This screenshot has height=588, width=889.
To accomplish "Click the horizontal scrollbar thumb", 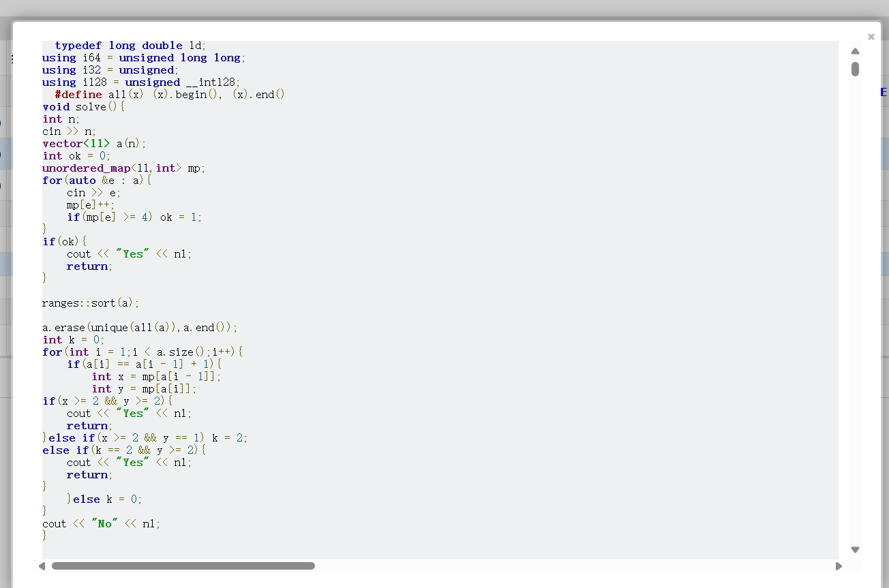I will (x=183, y=566).
